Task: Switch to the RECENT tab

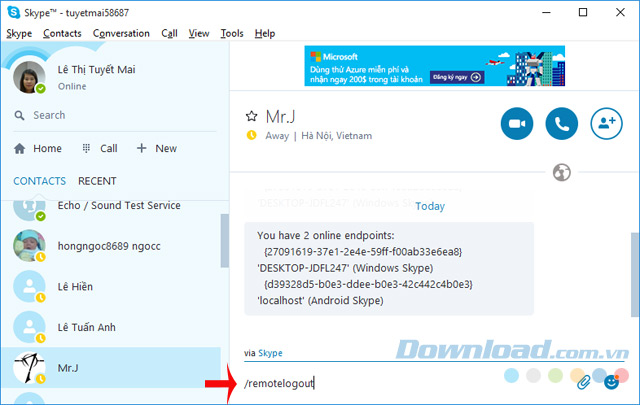Action: [x=97, y=181]
